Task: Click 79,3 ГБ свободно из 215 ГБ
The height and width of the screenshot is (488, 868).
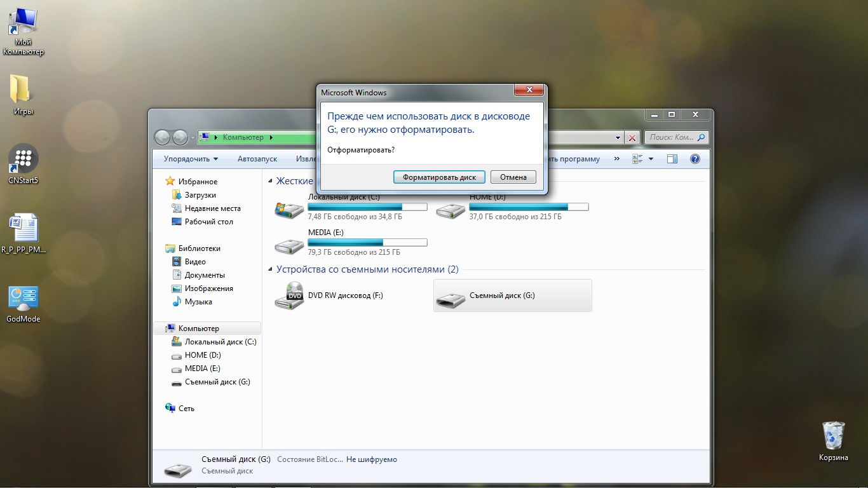Action: point(354,252)
